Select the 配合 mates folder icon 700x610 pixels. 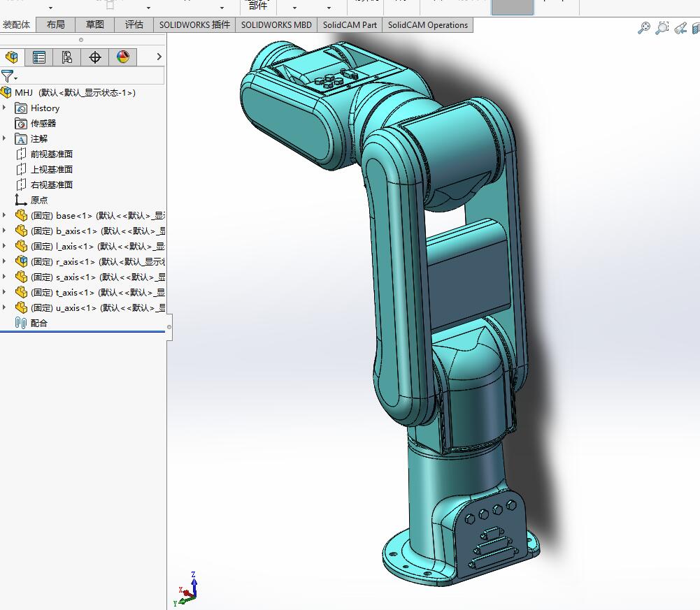(x=21, y=323)
